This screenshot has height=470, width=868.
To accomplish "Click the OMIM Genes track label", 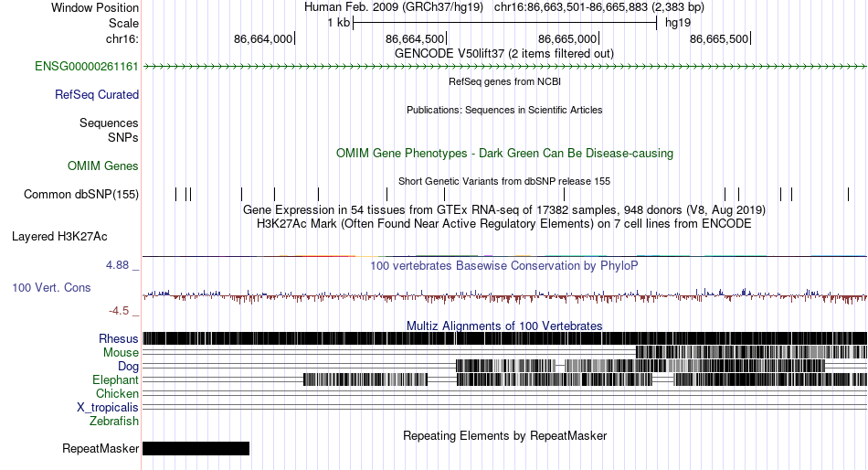I will [x=103, y=166].
